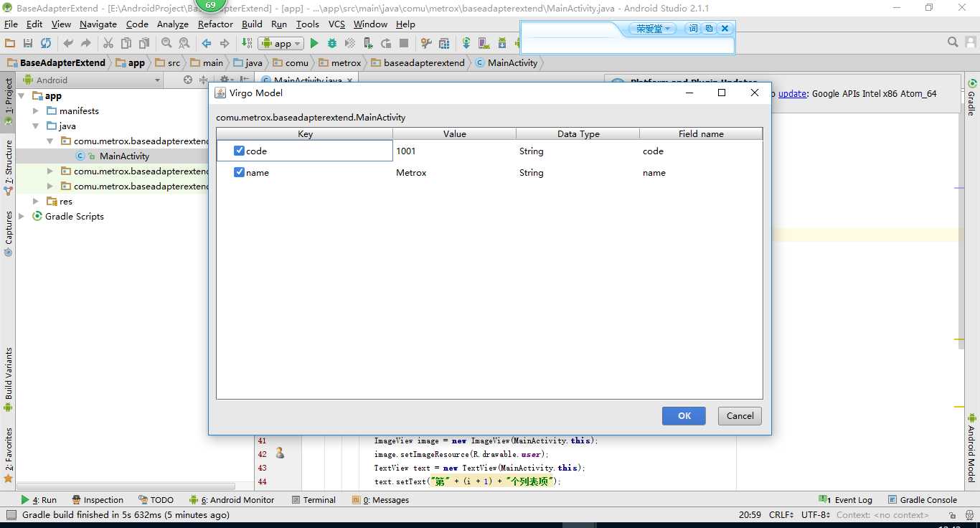The height and width of the screenshot is (528, 980).
Task: Open the Refactor menu
Action: tap(215, 24)
